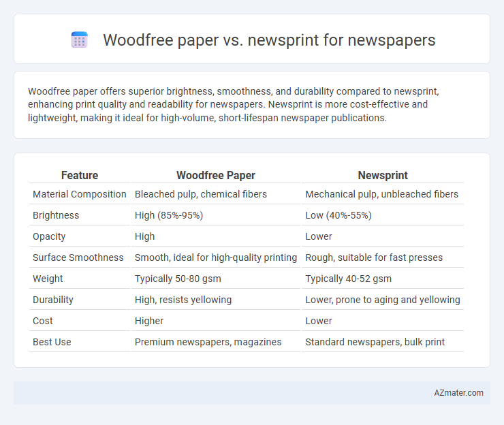Click the intro paragraph about woodfree paper brightness

pyautogui.click(x=234, y=104)
